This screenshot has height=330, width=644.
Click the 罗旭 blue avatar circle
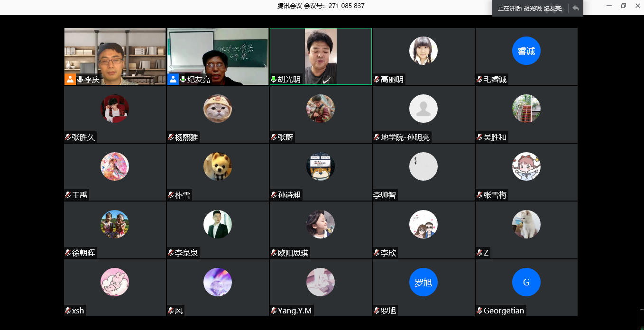point(423,282)
